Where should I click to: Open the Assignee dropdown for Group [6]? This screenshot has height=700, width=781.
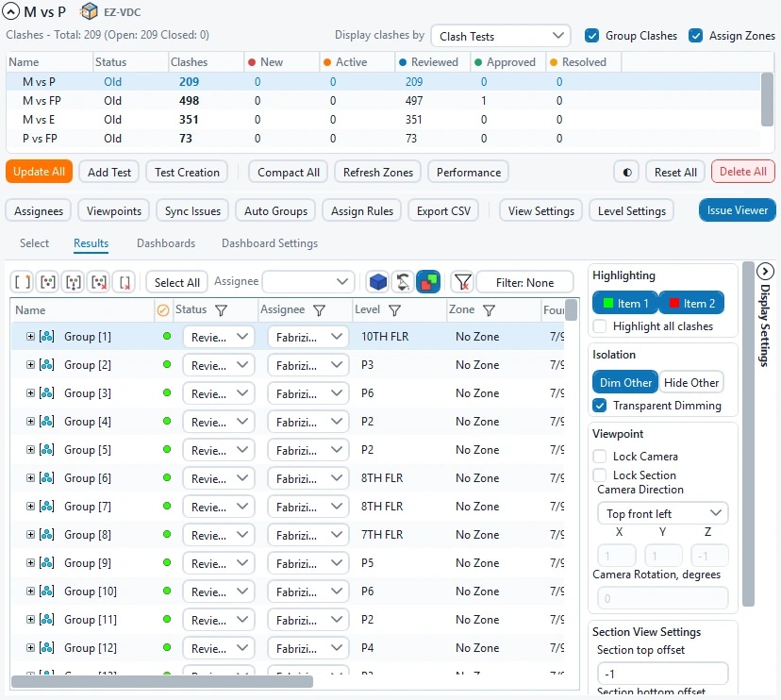307,478
